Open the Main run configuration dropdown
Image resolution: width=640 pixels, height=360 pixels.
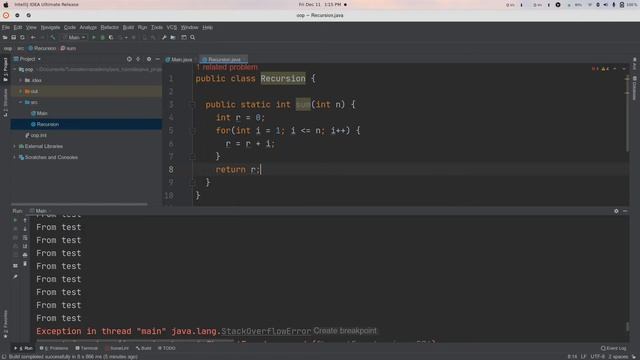(74, 38)
